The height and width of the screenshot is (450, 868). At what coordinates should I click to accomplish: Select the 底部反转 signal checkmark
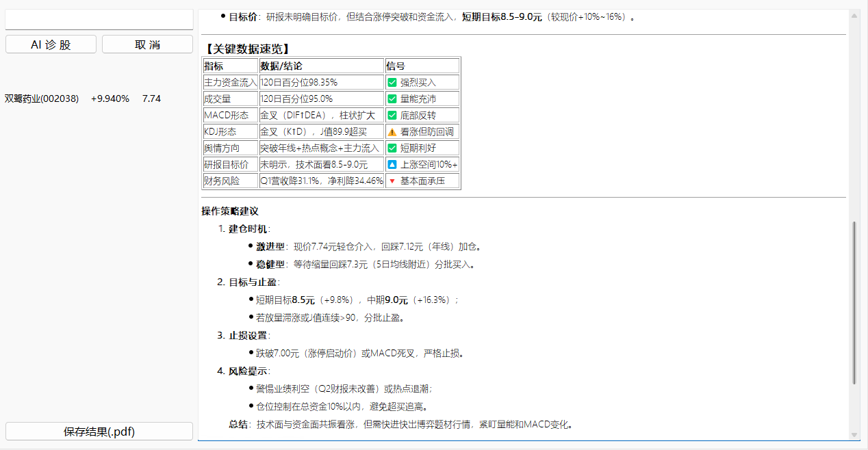click(392, 115)
